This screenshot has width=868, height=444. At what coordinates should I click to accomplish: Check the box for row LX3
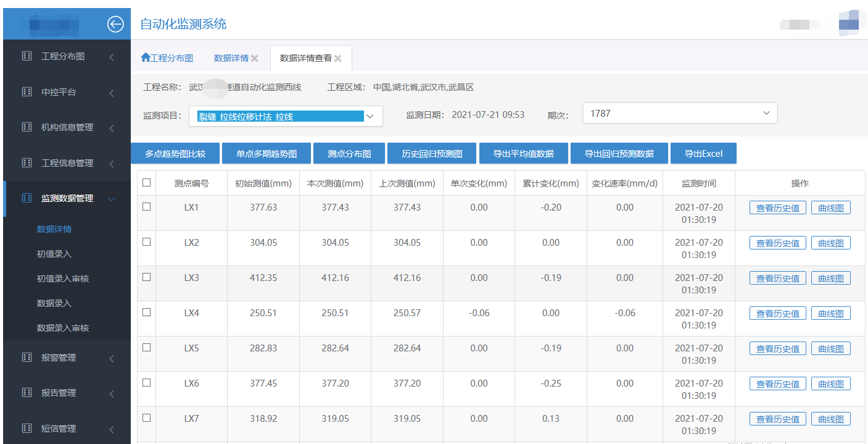pos(146,277)
